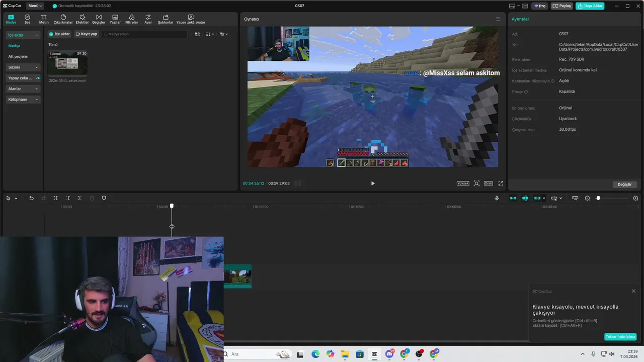Image resolution: width=644 pixels, height=362 pixels.
Task: Open the window layout dropdown
Action: 514,6
